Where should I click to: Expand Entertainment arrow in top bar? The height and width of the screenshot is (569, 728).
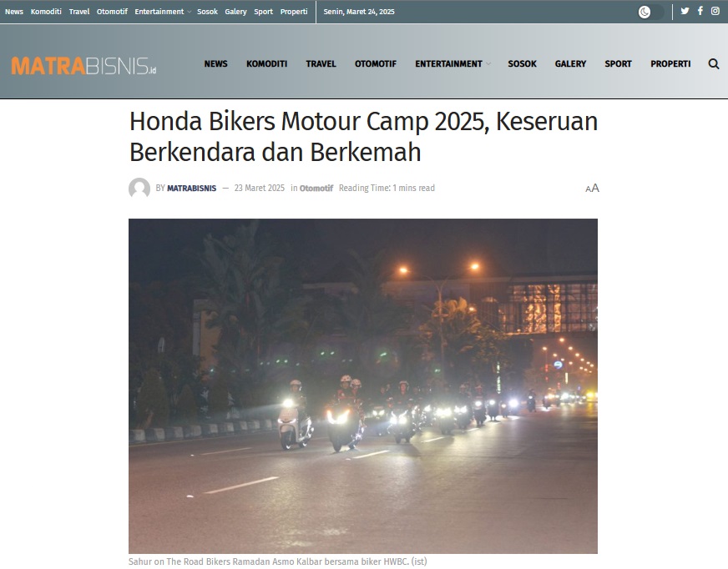[189, 12]
